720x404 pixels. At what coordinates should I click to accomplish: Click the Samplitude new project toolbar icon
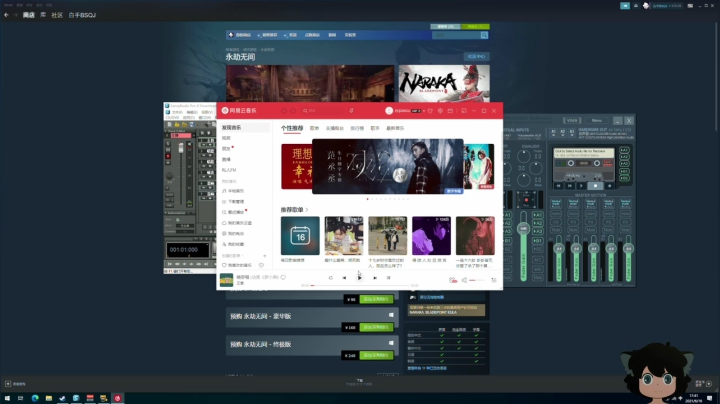coord(169,125)
